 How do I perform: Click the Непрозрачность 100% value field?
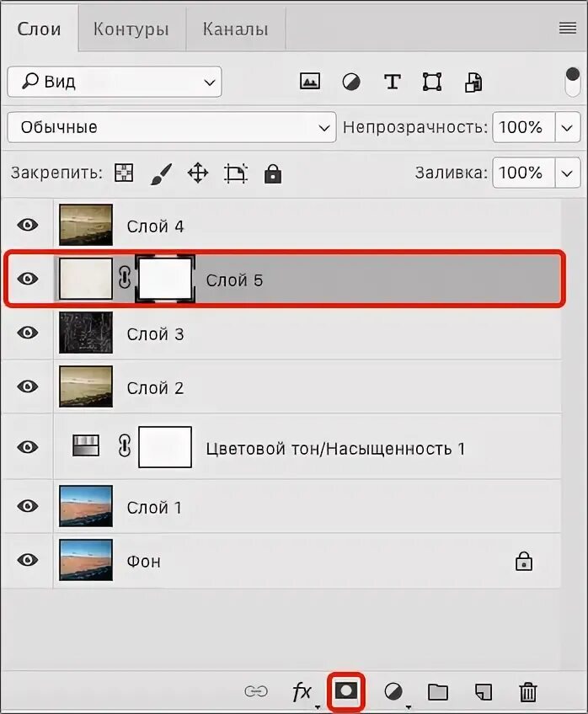coord(523,127)
